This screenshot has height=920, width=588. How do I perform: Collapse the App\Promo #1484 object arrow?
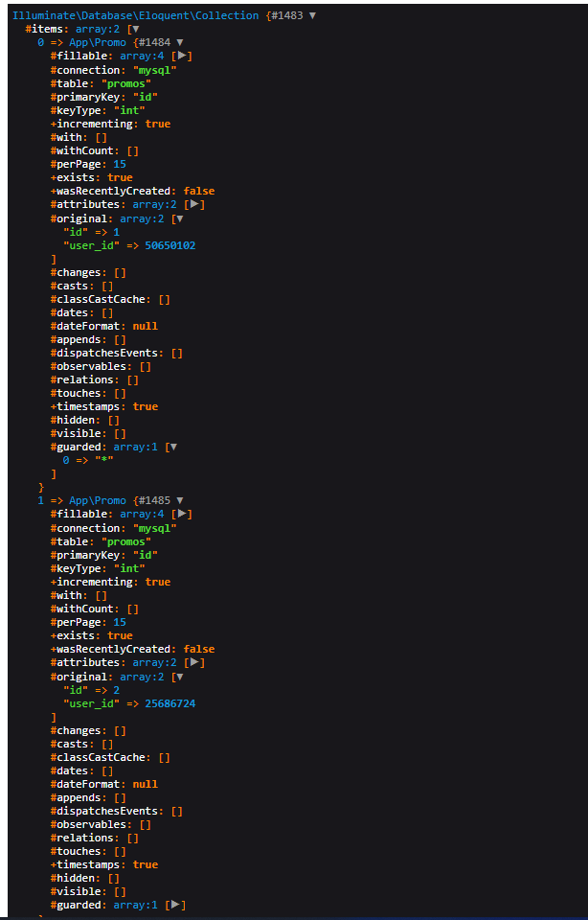tap(180, 43)
